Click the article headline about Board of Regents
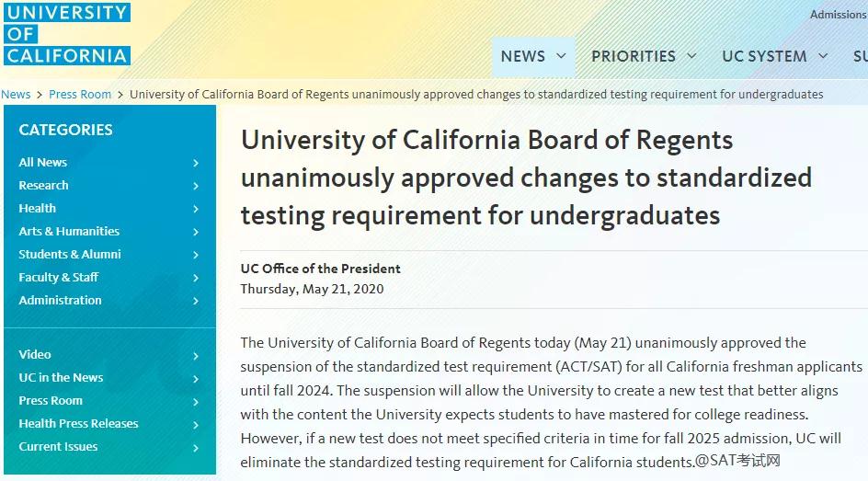868x481 pixels. 527,178
